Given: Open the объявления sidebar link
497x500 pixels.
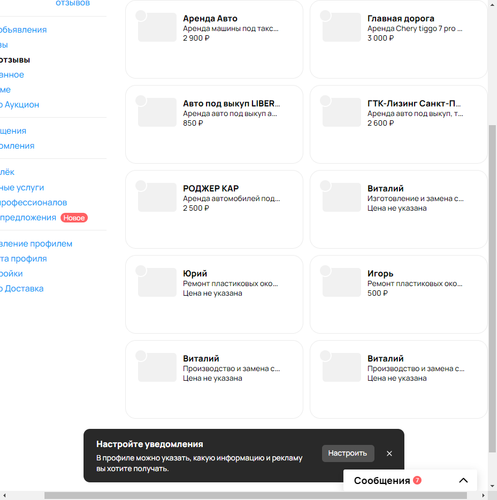Looking at the screenshot, I should (23, 30).
